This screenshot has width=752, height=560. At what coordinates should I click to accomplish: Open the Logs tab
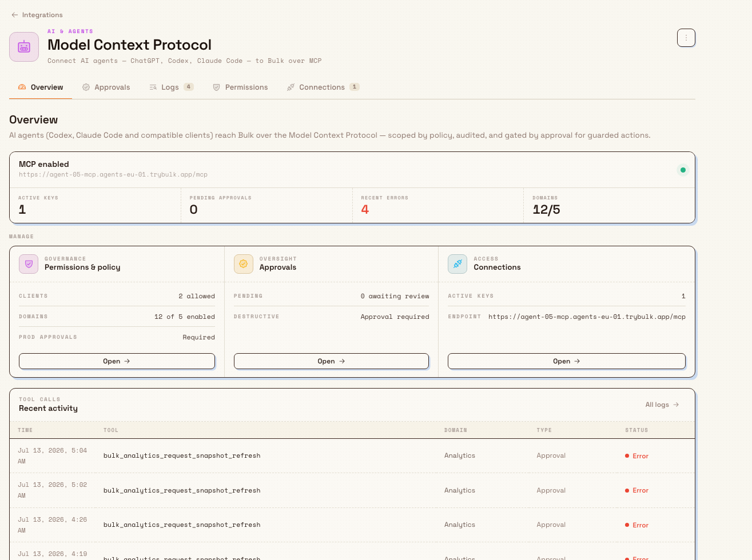171,87
